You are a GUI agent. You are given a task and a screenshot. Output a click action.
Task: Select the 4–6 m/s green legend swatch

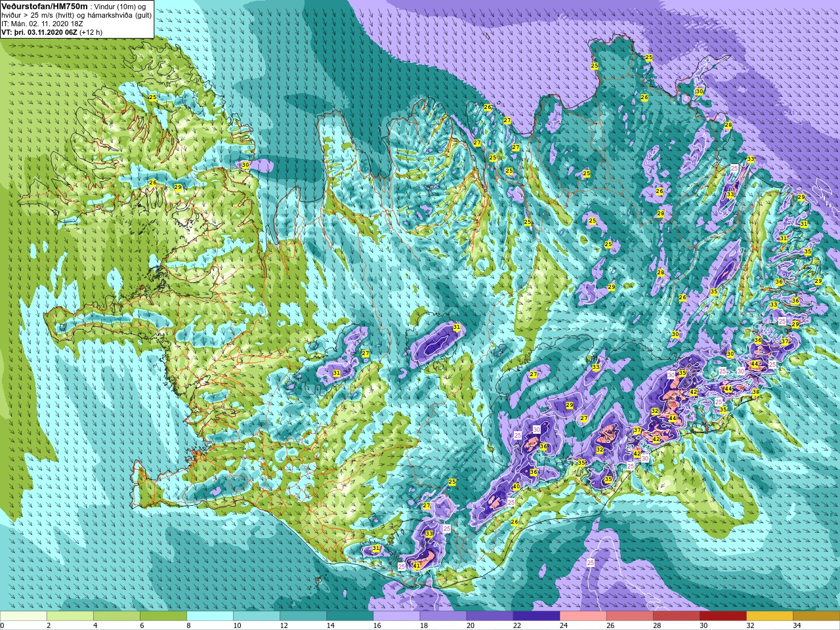pos(117,616)
